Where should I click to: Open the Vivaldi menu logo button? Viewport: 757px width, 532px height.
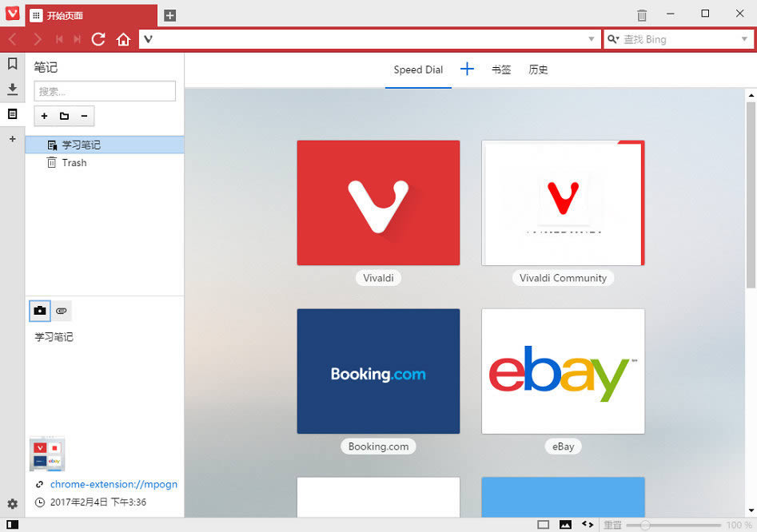[x=13, y=14]
